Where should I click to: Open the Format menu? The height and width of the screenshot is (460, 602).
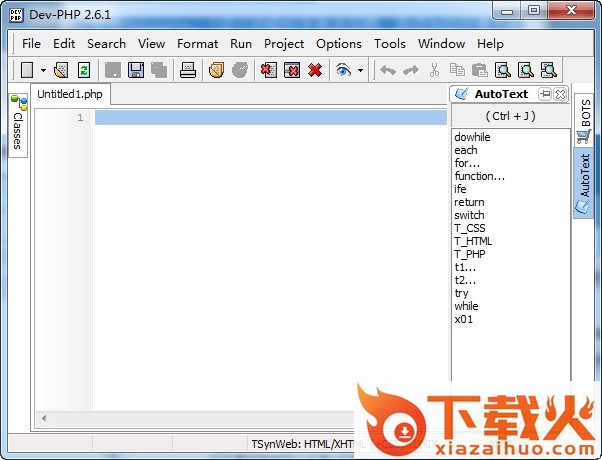[x=197, y=44]
